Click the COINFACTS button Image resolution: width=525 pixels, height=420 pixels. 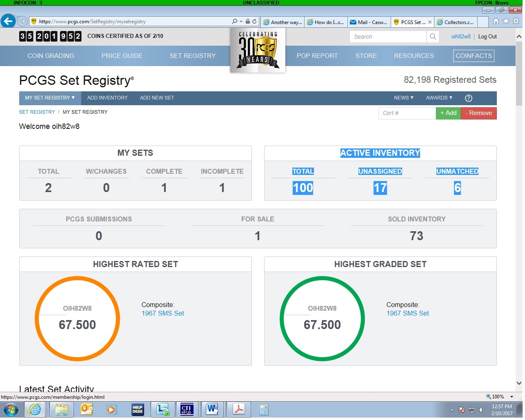point(474,56)
